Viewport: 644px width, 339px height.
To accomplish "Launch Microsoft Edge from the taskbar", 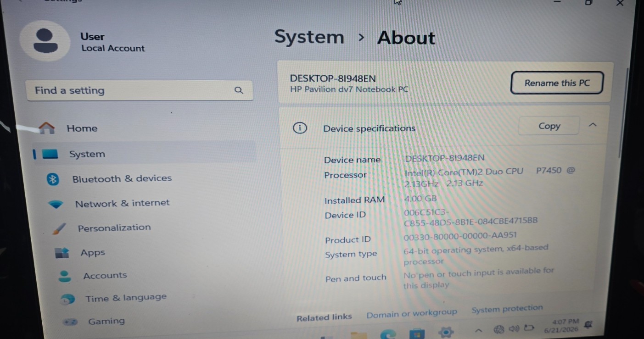I will (388, 333).
